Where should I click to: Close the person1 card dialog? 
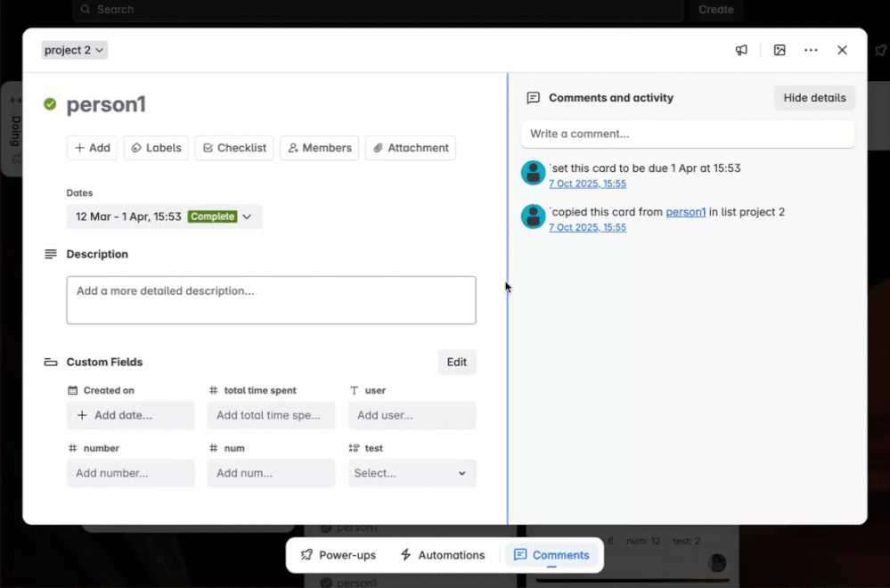point(842,50)
